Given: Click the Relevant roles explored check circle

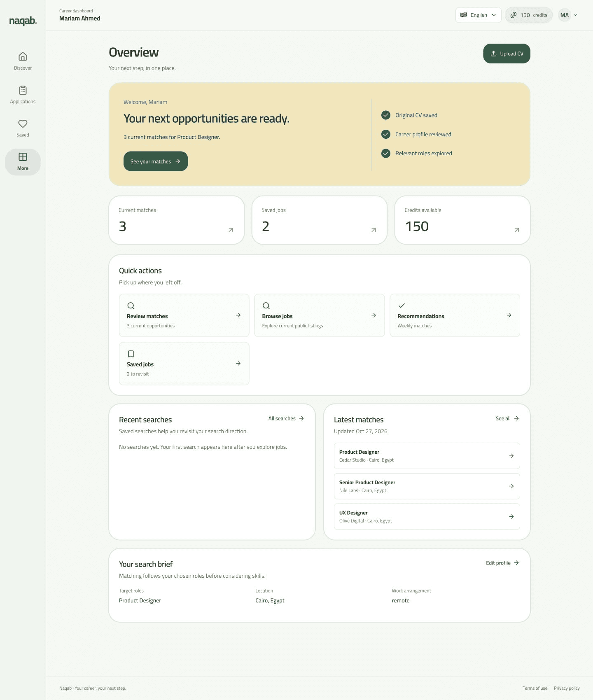Looking at the screenshot, I should 386,153.
